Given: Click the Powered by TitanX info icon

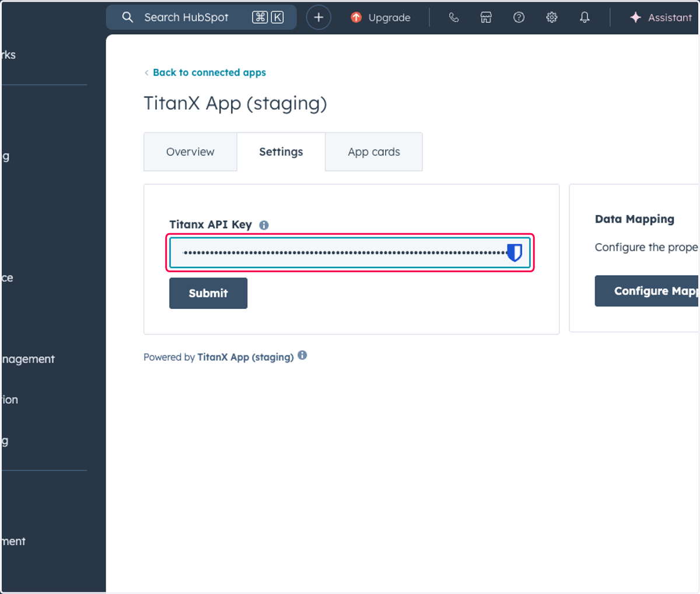Looking at the screenshot, I should point(302,355).
